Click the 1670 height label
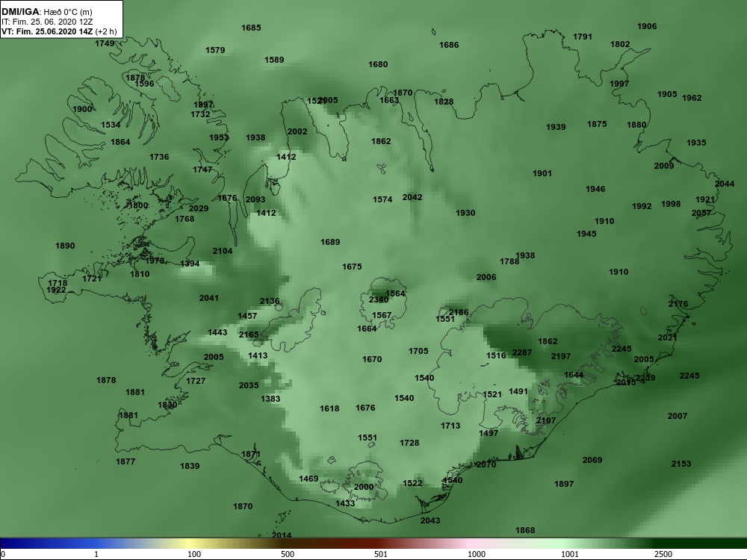The height and width of the screenshot is (560, 747). (372, 359)
